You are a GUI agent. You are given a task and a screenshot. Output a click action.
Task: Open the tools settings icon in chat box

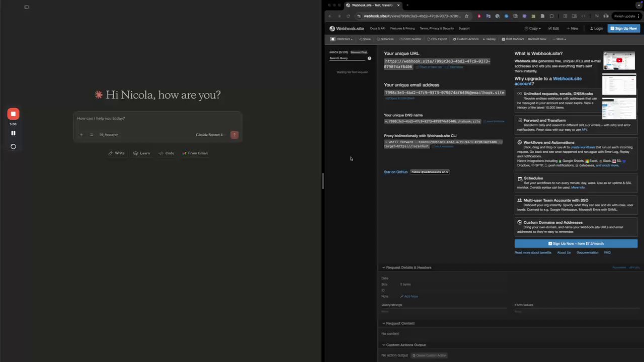(92, 135)
